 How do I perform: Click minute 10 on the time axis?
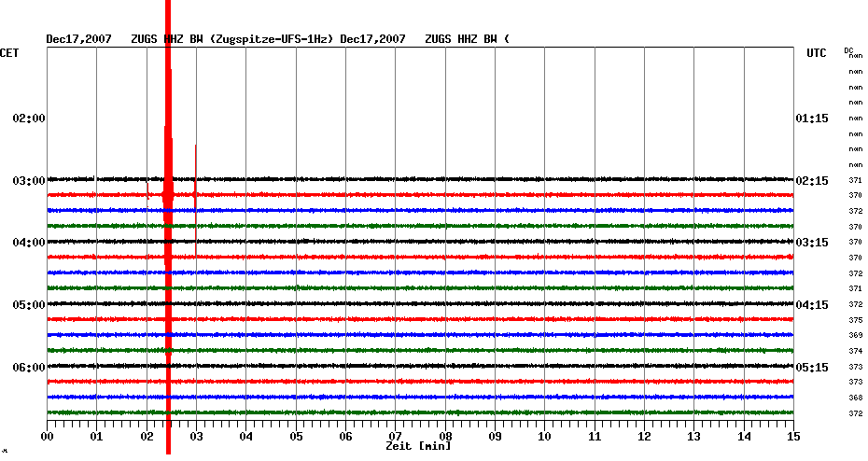545,437
